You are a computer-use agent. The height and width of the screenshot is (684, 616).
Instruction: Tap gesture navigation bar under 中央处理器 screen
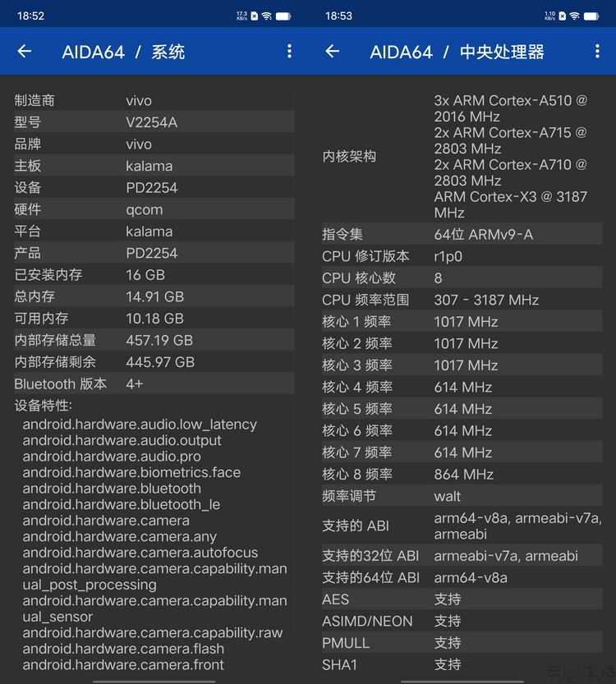(462, 681)
